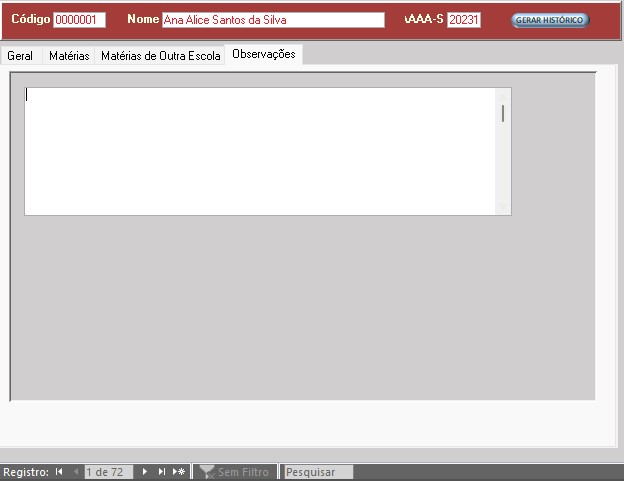Go to next record arrow
Screen dimensions: 624x481
coord(144,472)
